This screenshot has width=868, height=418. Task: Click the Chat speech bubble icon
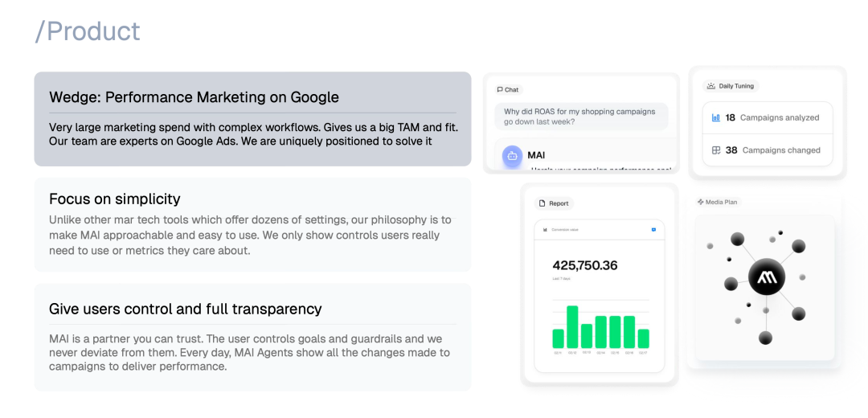(x=500, y=90)
